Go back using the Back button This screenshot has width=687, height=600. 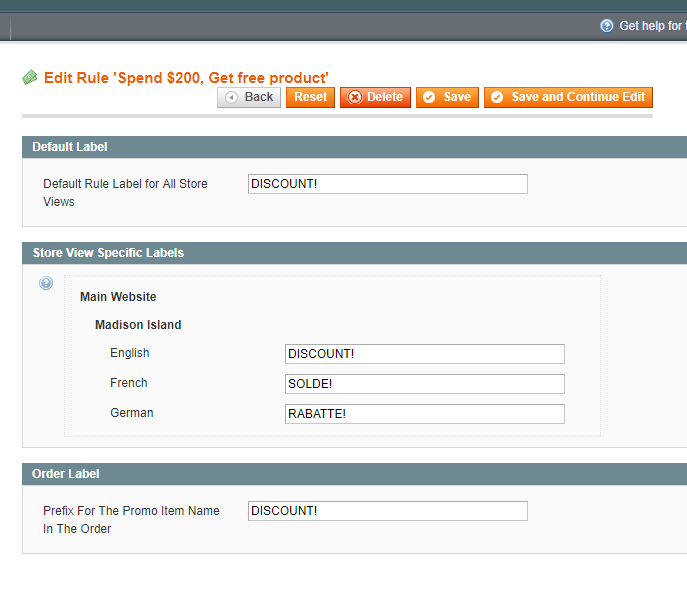click(249, 97)
